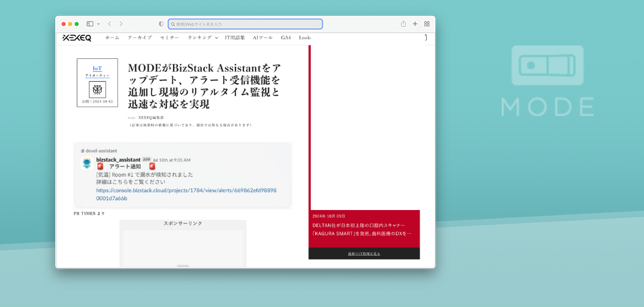Add a new tab with the plus icon
644x307 pixels.
tap(415, 24)
